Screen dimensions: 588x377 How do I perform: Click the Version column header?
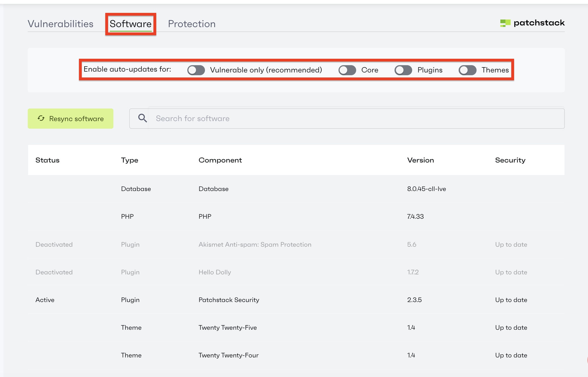pyautogui.click(x=420, y=160)
